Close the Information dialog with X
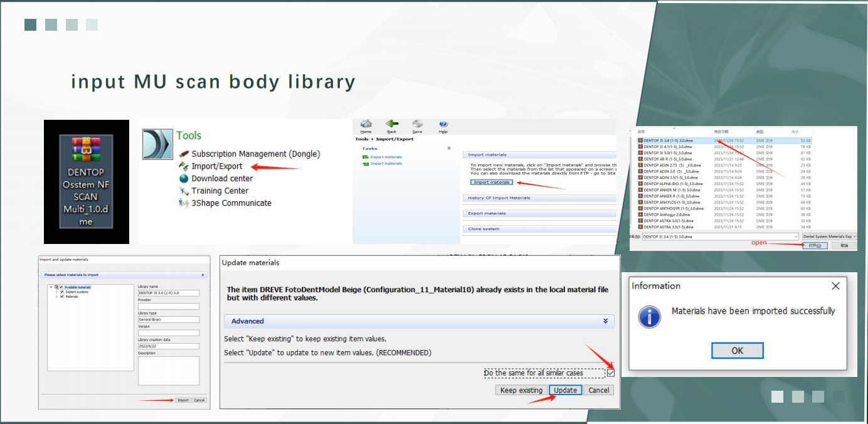This screenshot has width=868, height=424. pos(835,286)
